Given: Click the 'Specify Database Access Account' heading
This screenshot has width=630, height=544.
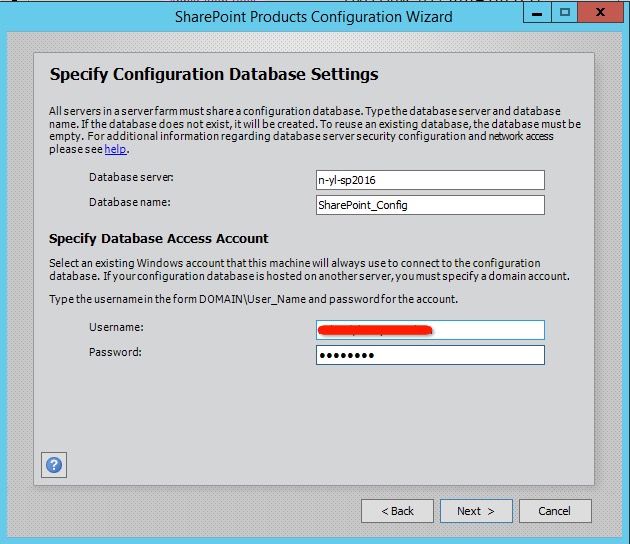Looking at the screenshot, I should pyautogui.click(x=158, y=239).
